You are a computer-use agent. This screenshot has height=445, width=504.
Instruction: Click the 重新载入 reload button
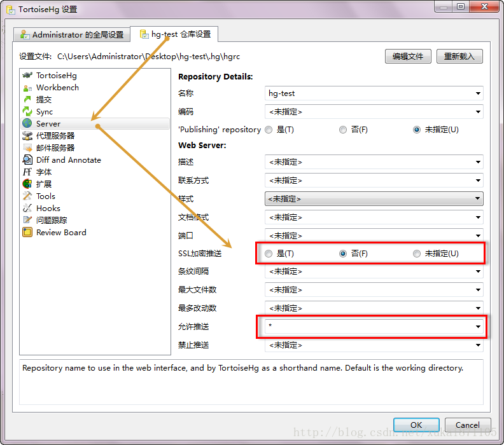click(459, 57)
